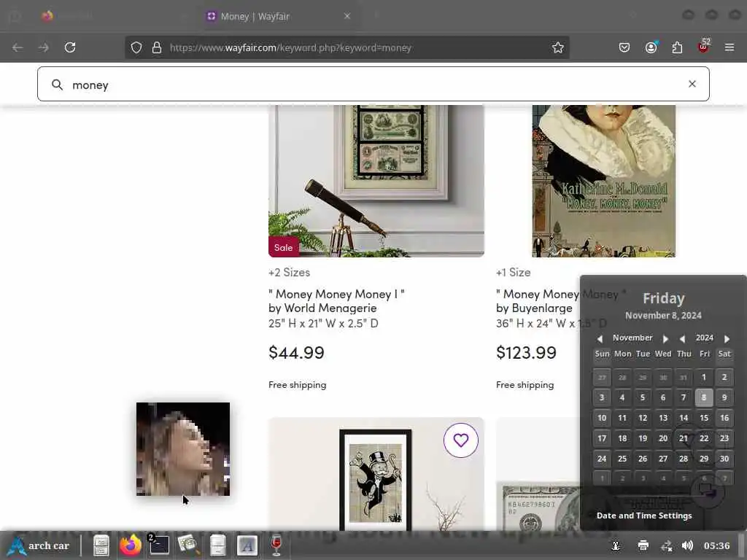Click the Sale badge on first product
Image resolution: width=747 pixels, height=560 pixels.
click(x=284, y=247)
